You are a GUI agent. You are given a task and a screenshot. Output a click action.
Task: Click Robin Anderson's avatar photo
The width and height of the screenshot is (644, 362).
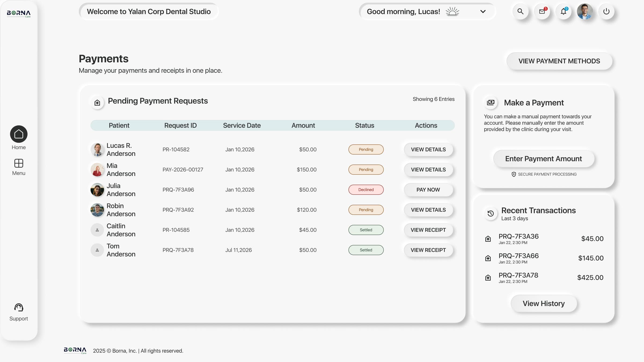click(x=97, y=210)
